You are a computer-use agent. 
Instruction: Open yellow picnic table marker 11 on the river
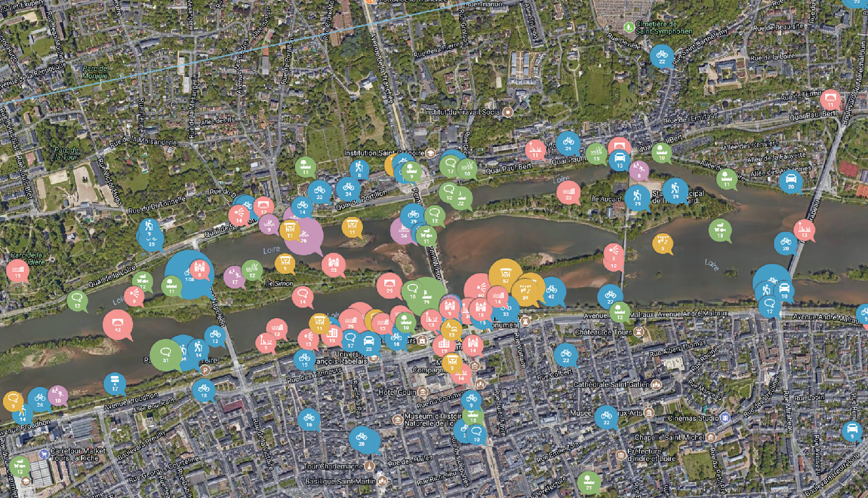click(352, 227)
